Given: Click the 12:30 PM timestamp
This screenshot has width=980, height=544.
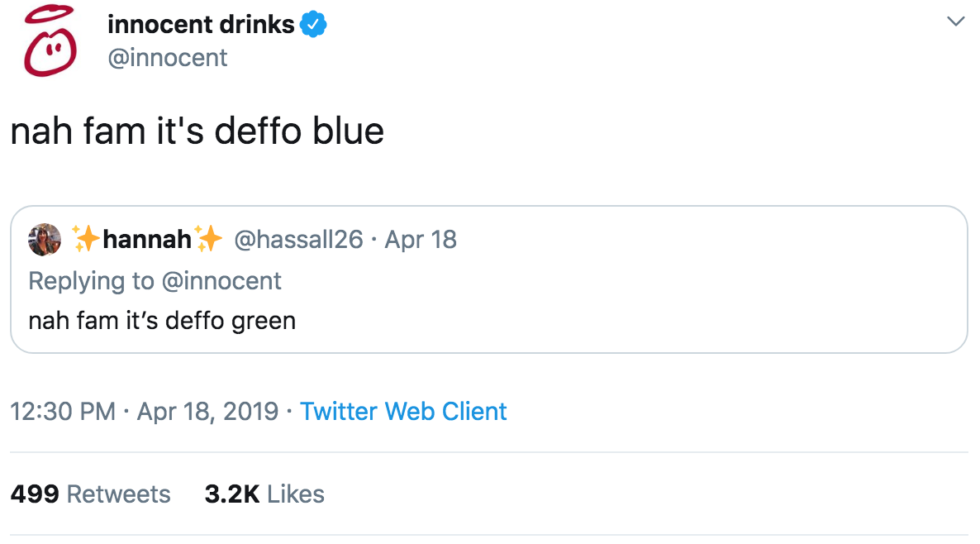Looking at the screenshot, I should [x=63, y=412].
